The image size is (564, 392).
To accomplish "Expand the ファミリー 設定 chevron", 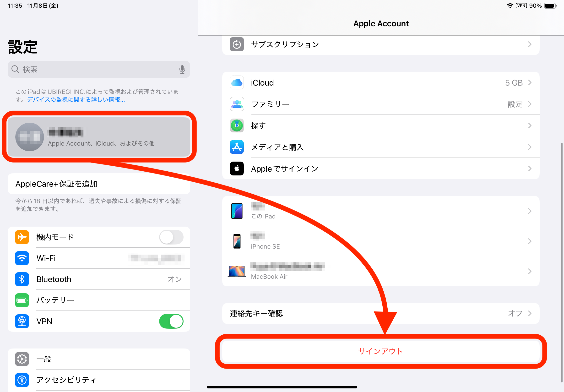I will pos(530,104).
